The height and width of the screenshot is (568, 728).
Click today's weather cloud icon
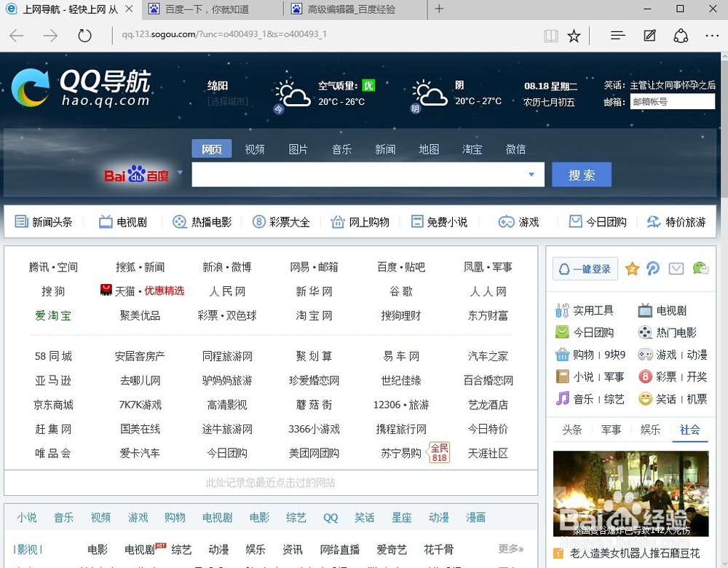pos(293,94)
